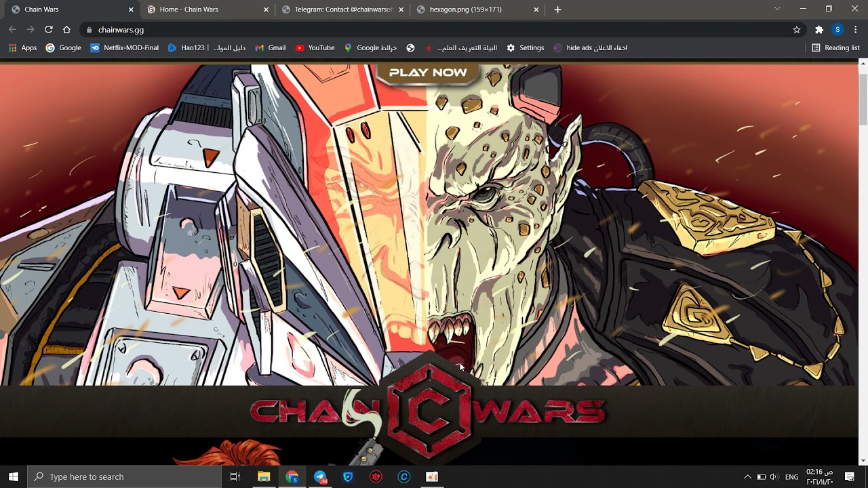Open the Google خرائط maps bookmark
Screen dimensions: 868x488
370,48
